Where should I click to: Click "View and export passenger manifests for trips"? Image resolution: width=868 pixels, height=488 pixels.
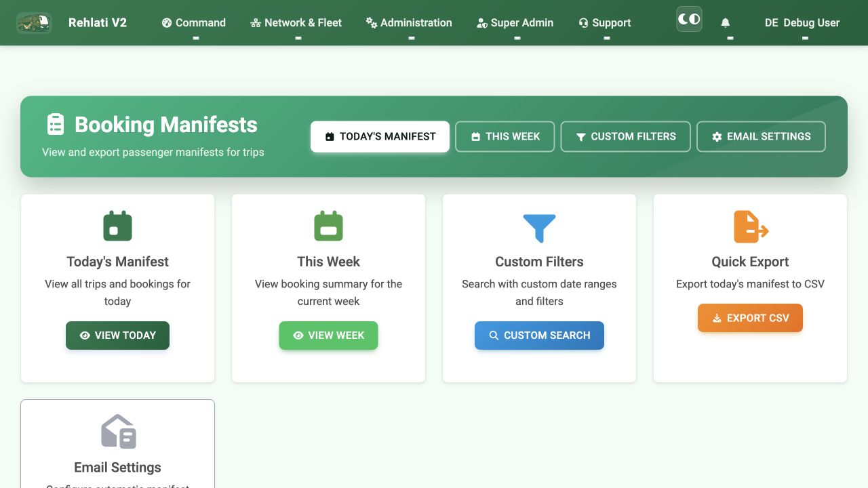[x=153, y=152]
